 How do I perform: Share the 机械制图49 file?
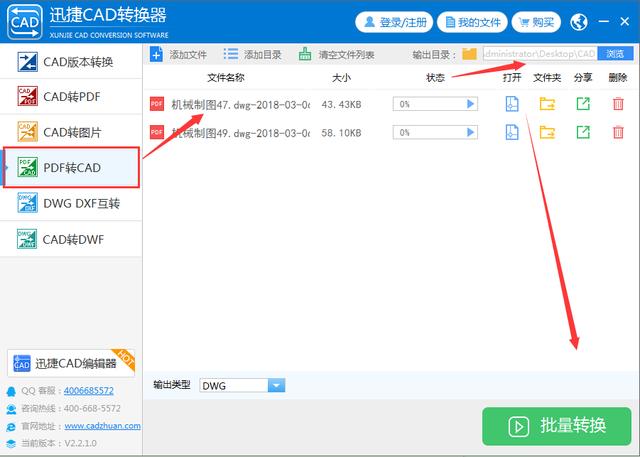click(x=583, y=132)
